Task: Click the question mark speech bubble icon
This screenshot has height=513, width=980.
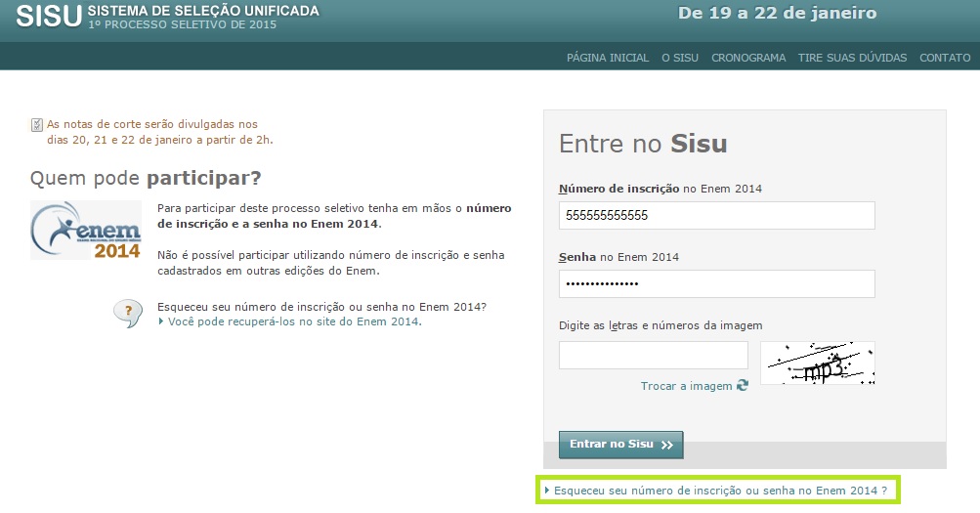Action: 128,313
